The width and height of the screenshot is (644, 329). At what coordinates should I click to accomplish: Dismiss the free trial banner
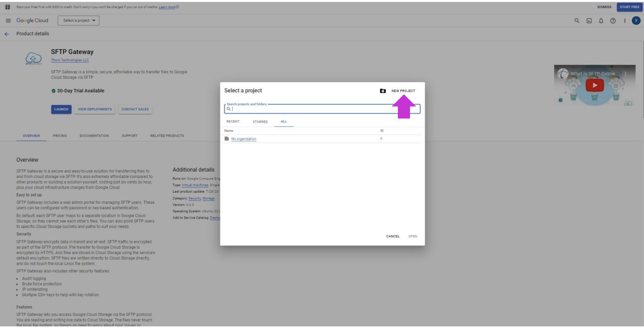[x=604, y=7]
